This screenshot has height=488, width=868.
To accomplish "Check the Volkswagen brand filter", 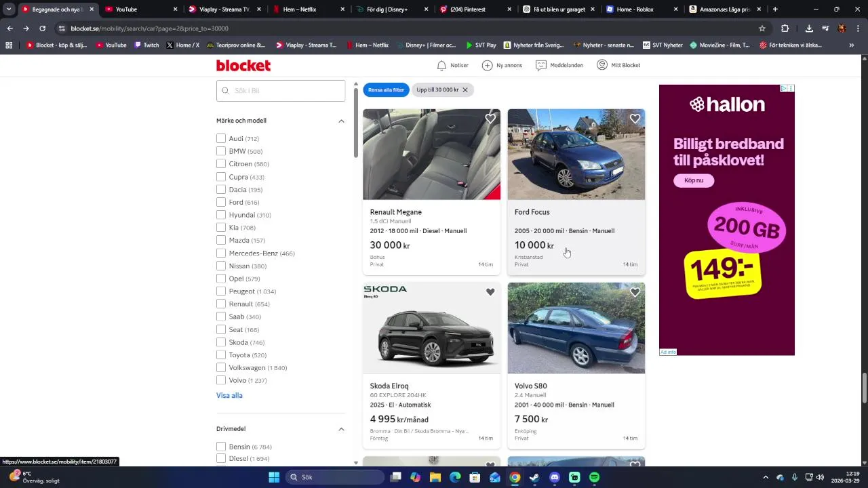I will pyautogui.click(x=221, y=367).
